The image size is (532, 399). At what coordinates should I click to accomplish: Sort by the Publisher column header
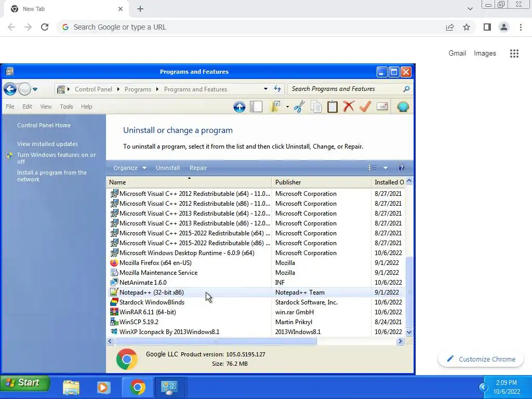[x=321, y=182]
